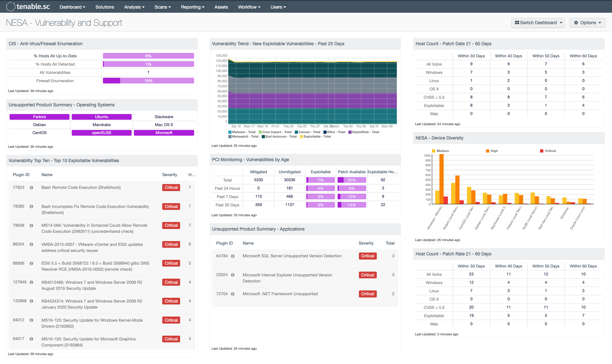Click the % Hosts AV Up-to-Date 0% bar
The width and height of the screenshot is (612, 364).
[149, 56]
